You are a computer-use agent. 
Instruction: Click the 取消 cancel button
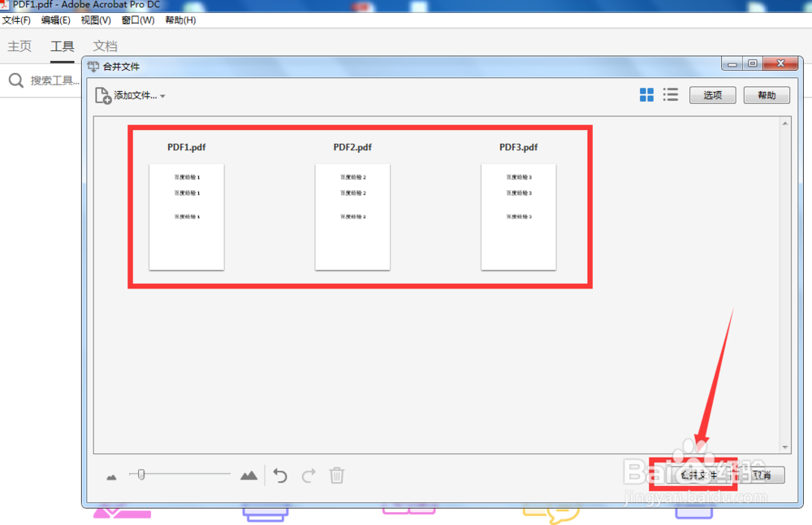coord(762,475)
